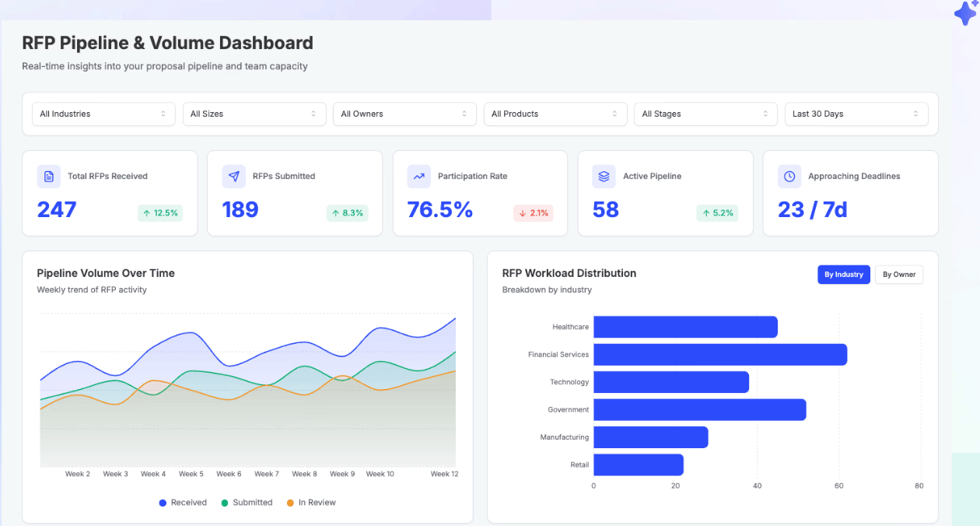The height and width of the screenshot is (526, 980).
Task: Click the Financial Services bar in the chart
Action: (719, 354)
